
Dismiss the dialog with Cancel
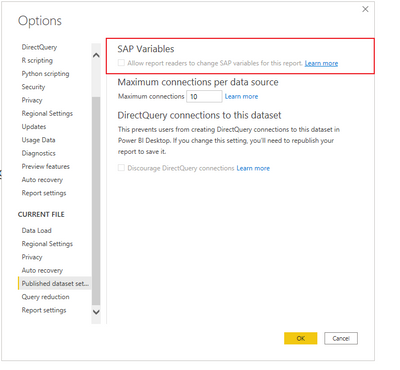pos(341,338)
